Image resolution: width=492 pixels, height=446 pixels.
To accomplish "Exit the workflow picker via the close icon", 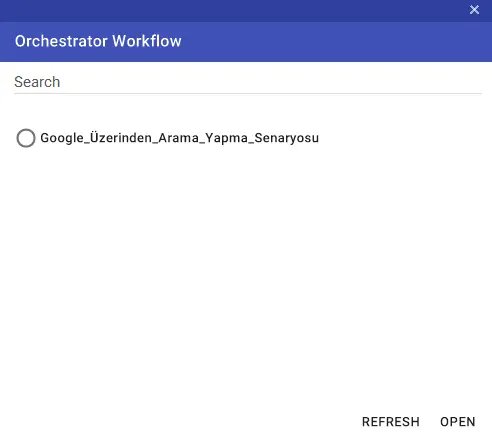I will click(474, 10).
